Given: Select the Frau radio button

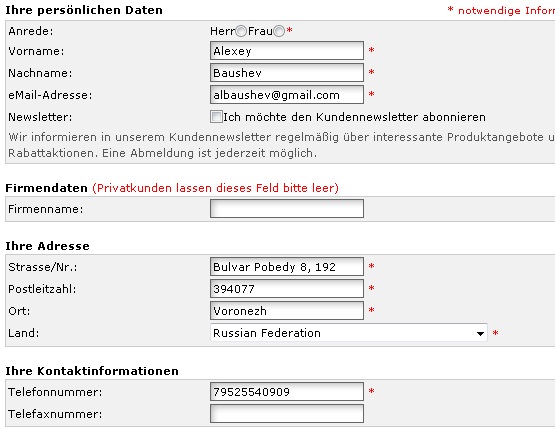Looking at the screenshot, I should pos(279,31).
